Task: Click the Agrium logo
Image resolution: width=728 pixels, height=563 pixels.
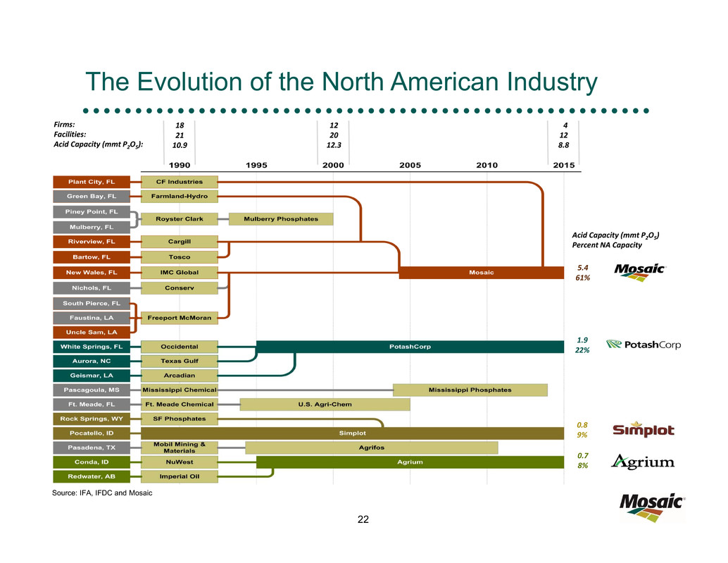Action: click(x=643, y=462)
